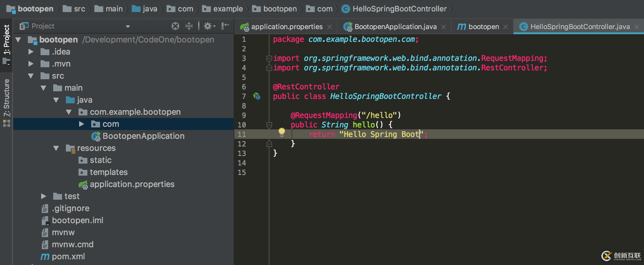Click the mvnw file icon
The width and height of the screenshot is (644, 265).
[45, 232]
